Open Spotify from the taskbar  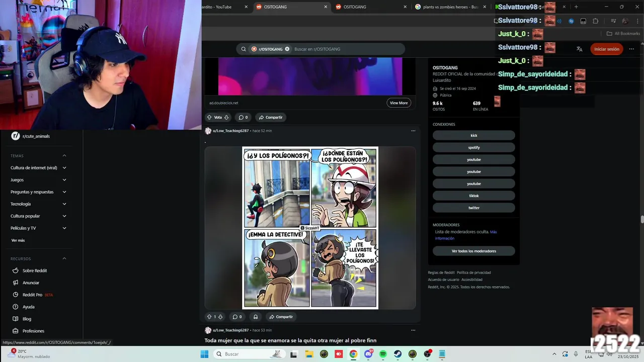coord(383,354)
